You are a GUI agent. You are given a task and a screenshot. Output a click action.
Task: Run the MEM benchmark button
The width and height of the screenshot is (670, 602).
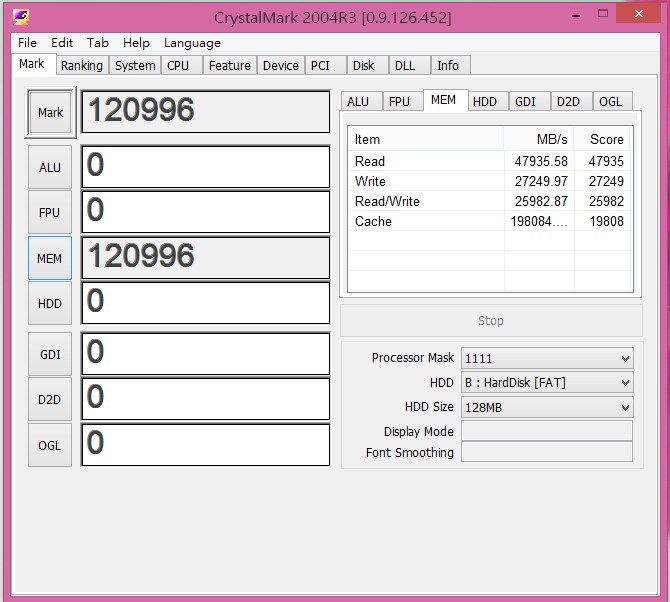[50, 258]
